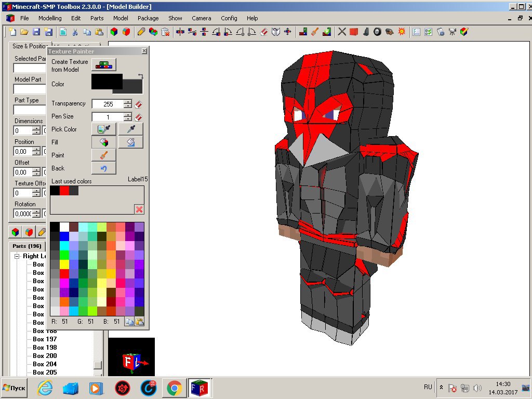Click the Cut scissors icon in the toolbar
This screenshot has height=399, width=532.
point(75,32)
